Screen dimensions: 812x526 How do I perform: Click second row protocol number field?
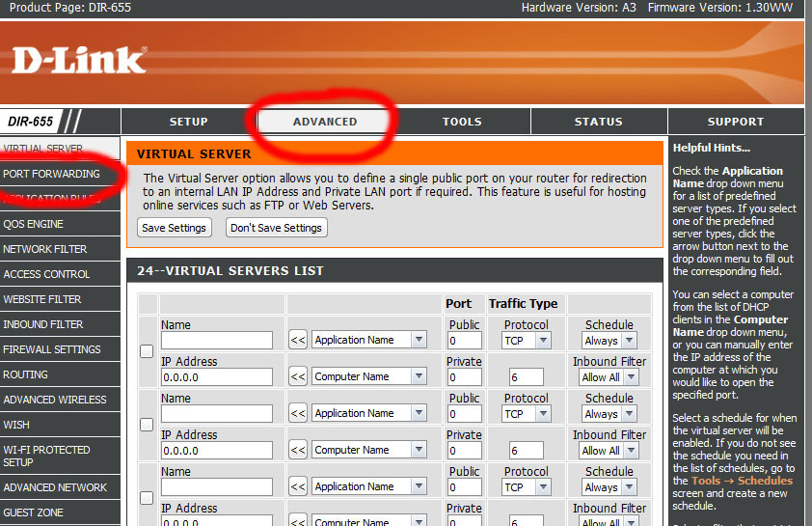click(527, 451)
